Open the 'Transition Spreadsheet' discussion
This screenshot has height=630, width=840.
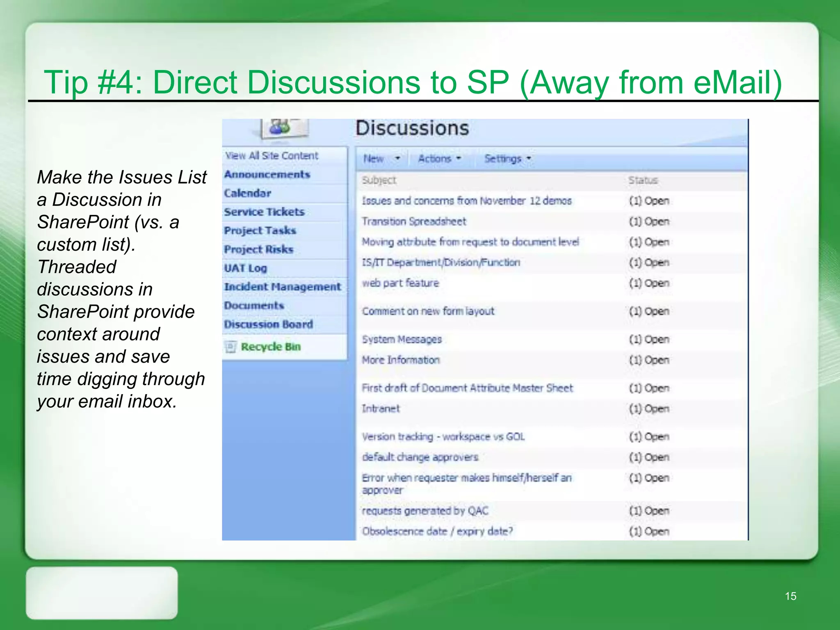(x=414, y=221)
